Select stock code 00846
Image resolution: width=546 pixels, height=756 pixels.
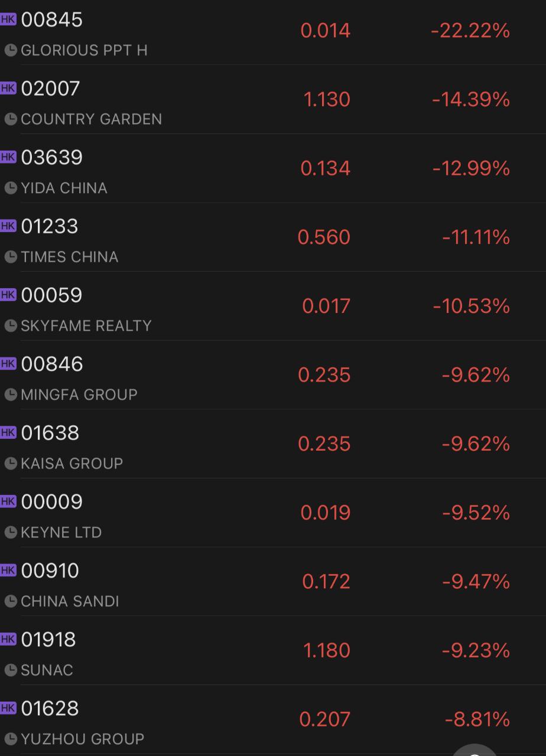(52, 364)
